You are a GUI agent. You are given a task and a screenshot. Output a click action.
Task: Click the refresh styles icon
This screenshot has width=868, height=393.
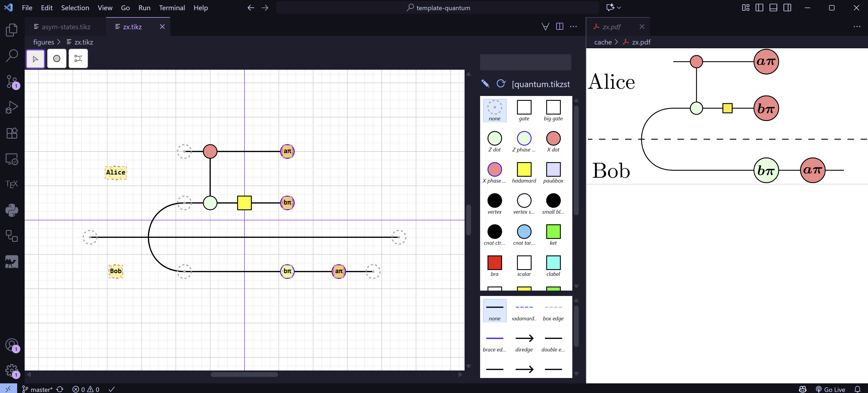click(x=501, y=84)
